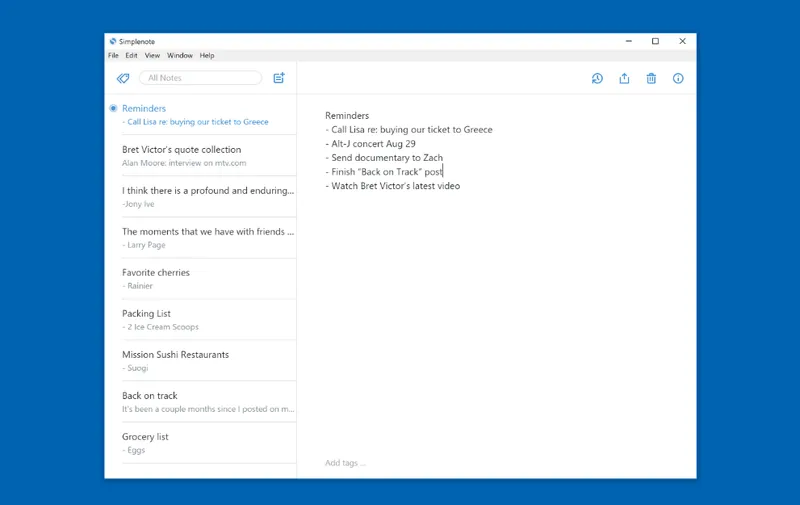Select Mission Sushi Restaurants note
800x505 pixels.
tap(209, 361)
